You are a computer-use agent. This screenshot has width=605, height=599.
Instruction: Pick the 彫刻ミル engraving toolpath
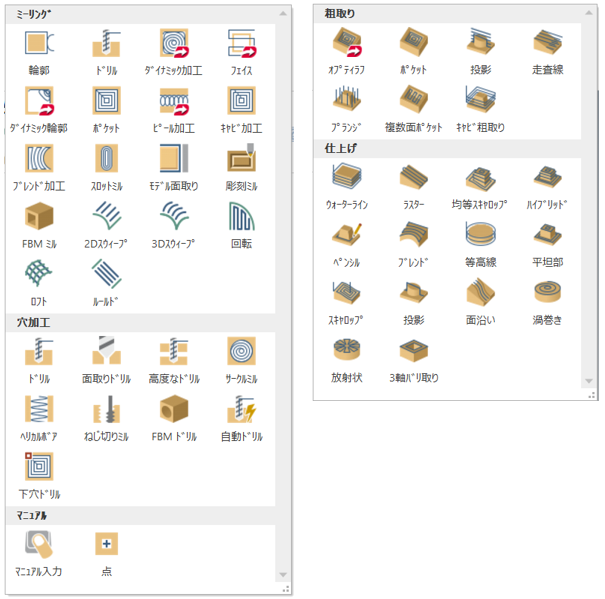(x=241, y=159)
